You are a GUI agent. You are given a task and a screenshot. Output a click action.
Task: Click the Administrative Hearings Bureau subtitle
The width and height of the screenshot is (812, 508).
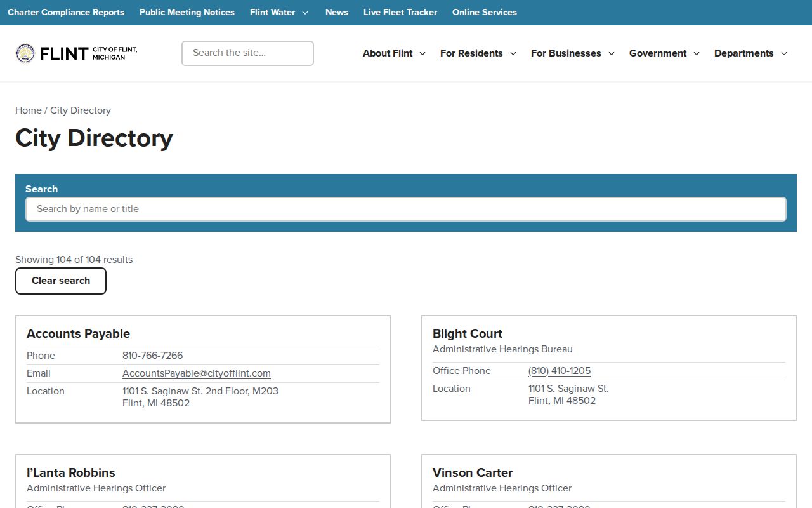pos(502,349)
